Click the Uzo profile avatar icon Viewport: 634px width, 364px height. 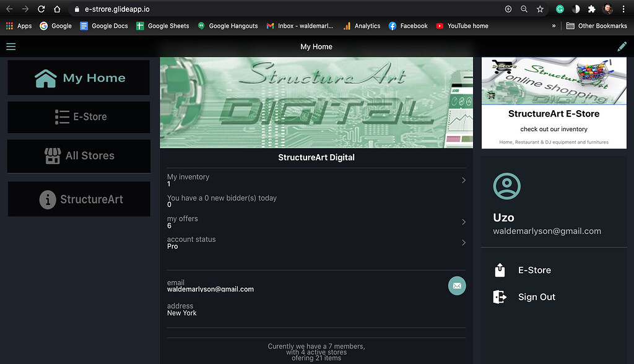506,186
